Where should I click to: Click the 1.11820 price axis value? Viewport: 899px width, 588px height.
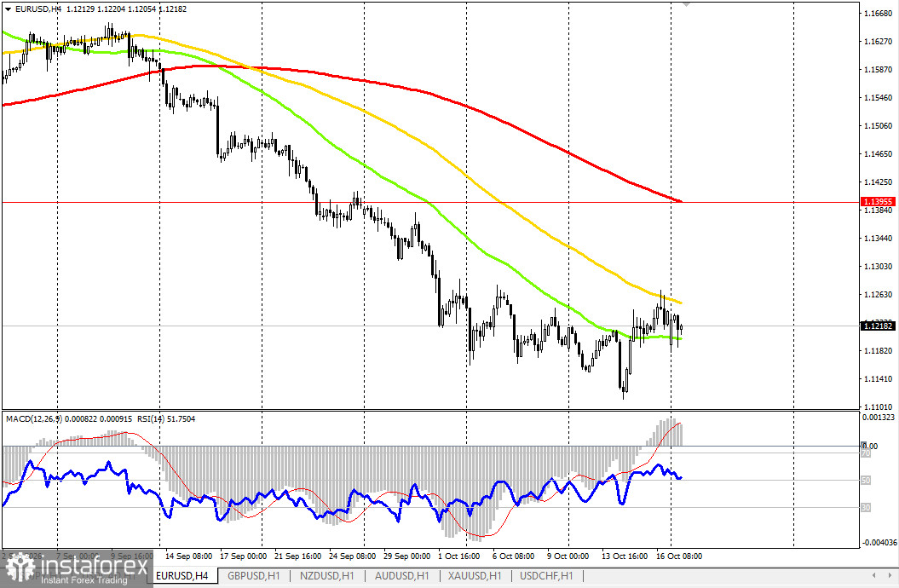point(878,351)
